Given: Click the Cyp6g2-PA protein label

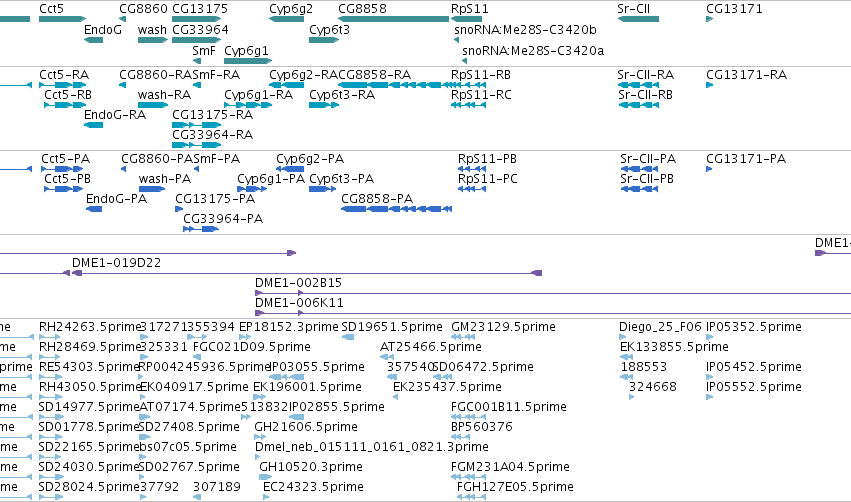Looking at the screenshot, I should tap(310, 159).
